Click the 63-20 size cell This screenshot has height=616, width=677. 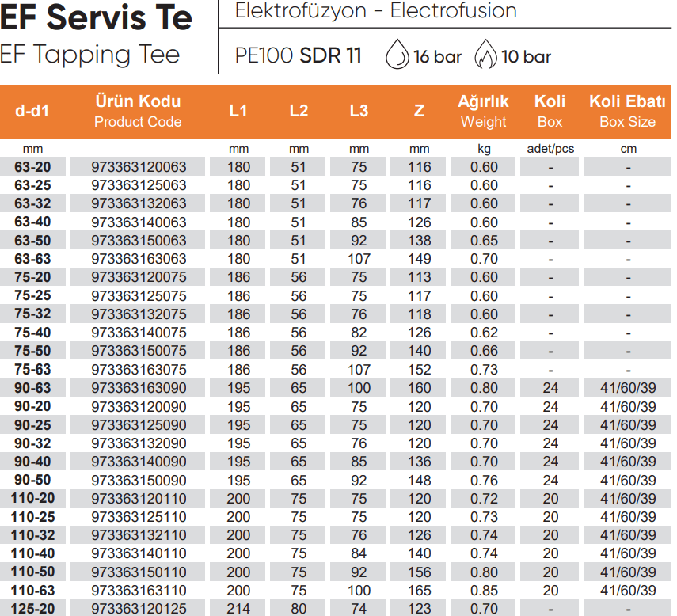[x=32, y=166]
